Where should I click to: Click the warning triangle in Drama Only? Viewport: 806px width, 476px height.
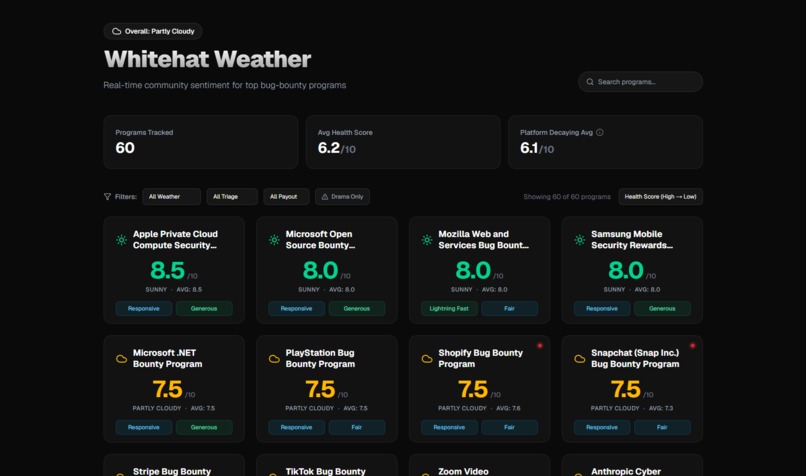(x=325, y=196)
